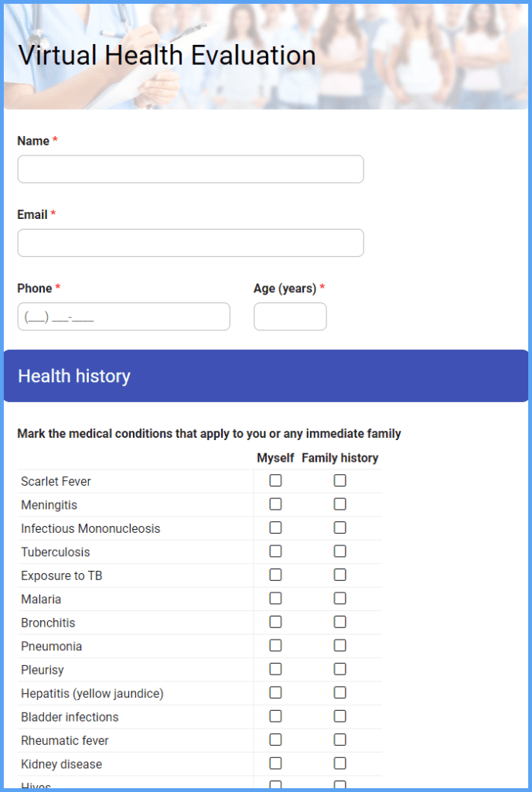Check Myself box for Rheumatic fever
The height and width of the screenshot is (792, 532).
[x=275, y=740]
